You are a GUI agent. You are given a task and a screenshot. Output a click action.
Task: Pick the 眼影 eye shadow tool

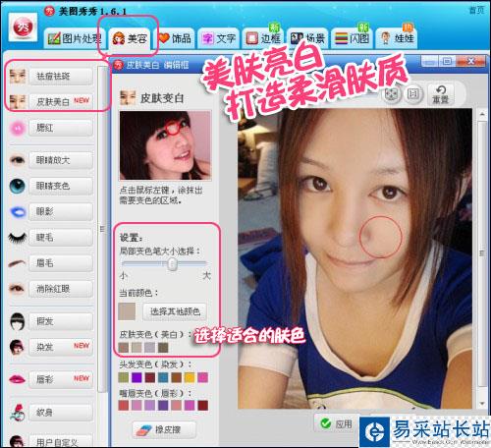click(61, 212)
